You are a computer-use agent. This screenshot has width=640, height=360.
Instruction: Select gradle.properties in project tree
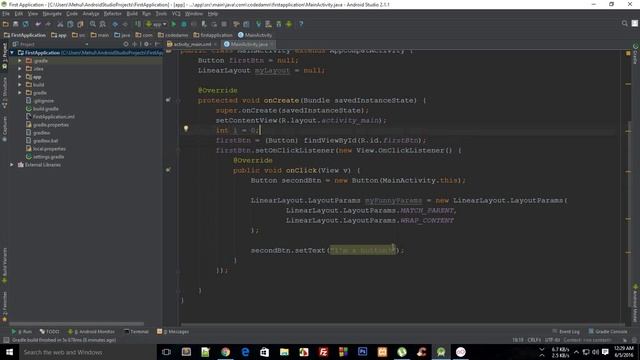[x=47, y=125]
